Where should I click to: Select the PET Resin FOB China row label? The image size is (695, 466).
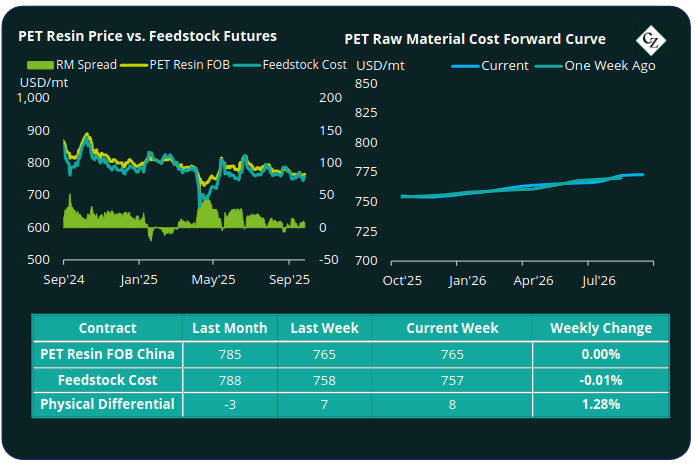pos(107,354)
